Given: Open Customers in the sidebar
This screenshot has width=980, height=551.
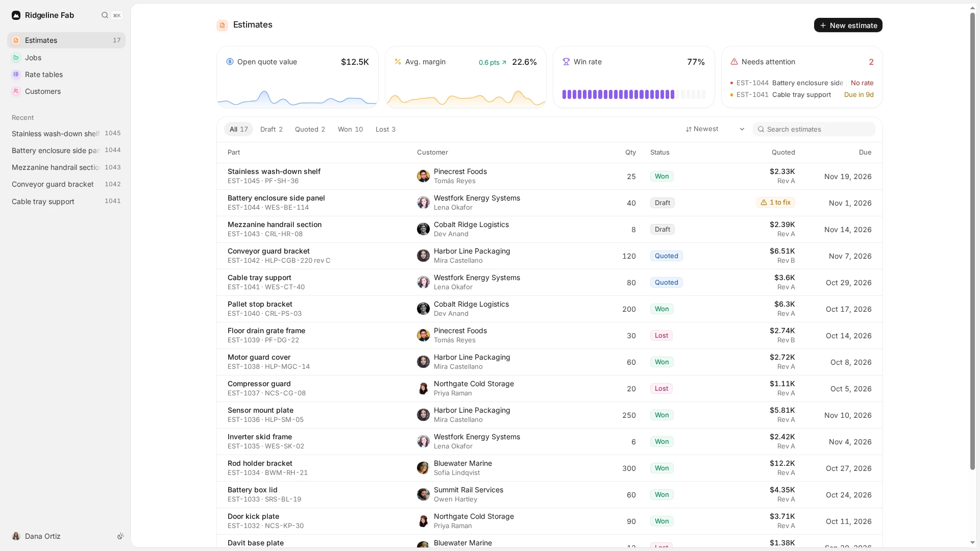Looking at the screenshot, I should pos(66,91).
